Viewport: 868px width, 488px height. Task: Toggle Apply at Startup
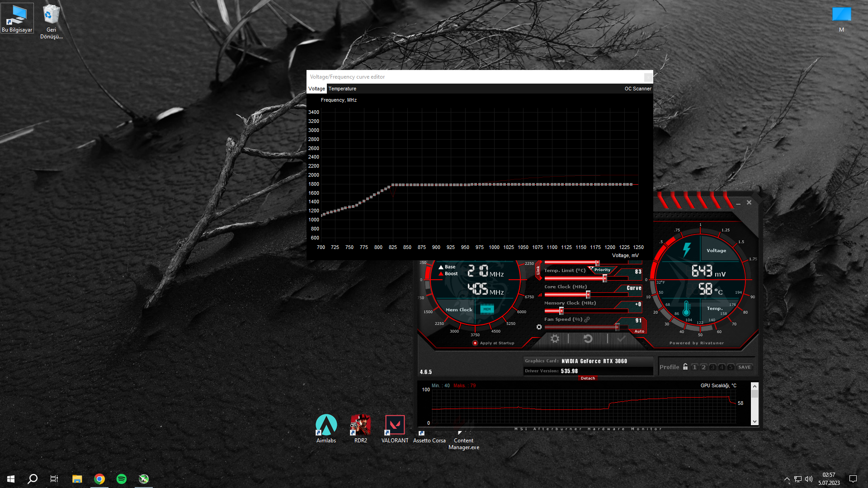pyautogui.click(x=475, y=343)
